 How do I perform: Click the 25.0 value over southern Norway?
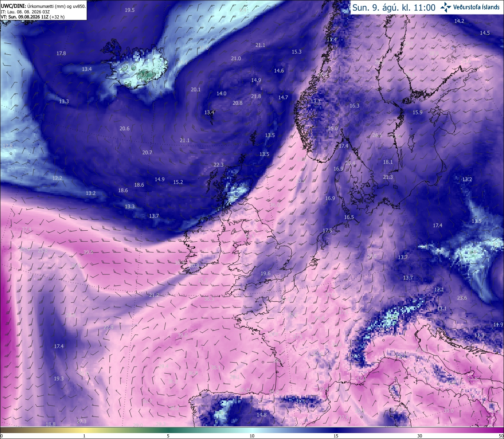(333, 128)
